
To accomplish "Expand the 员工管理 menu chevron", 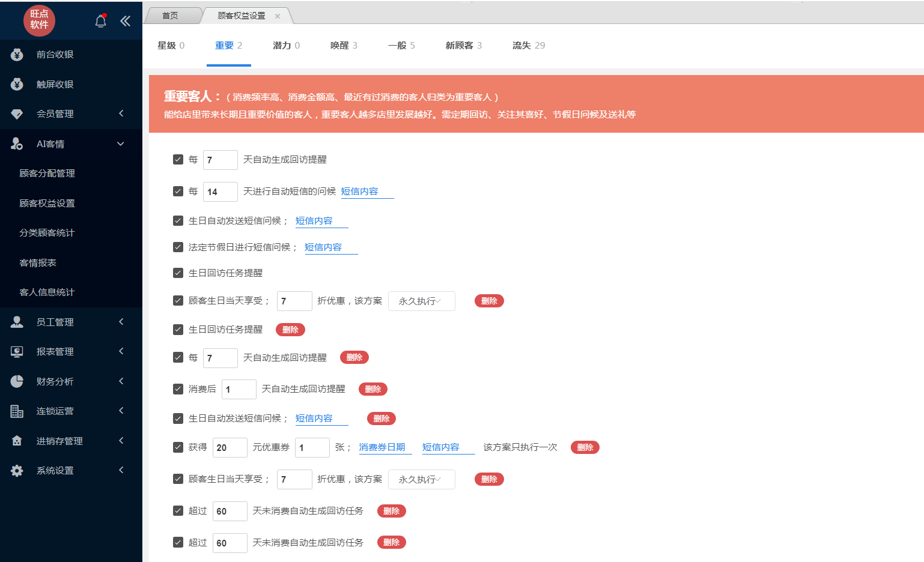I will click(x=121, y=322).
